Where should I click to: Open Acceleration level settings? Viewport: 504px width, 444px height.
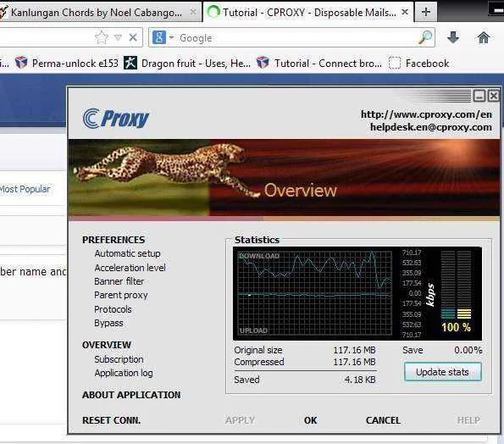pyautogui.click(x=130, y=268)
